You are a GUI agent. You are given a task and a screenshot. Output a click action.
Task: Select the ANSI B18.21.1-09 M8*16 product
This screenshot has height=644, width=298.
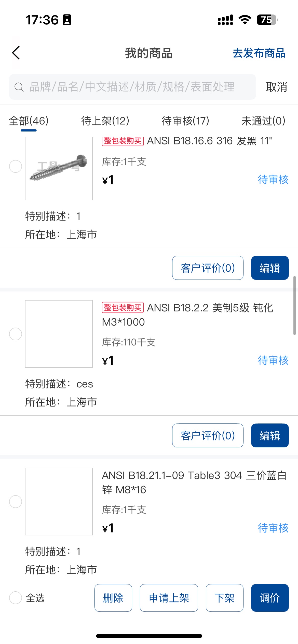point(16,502)
